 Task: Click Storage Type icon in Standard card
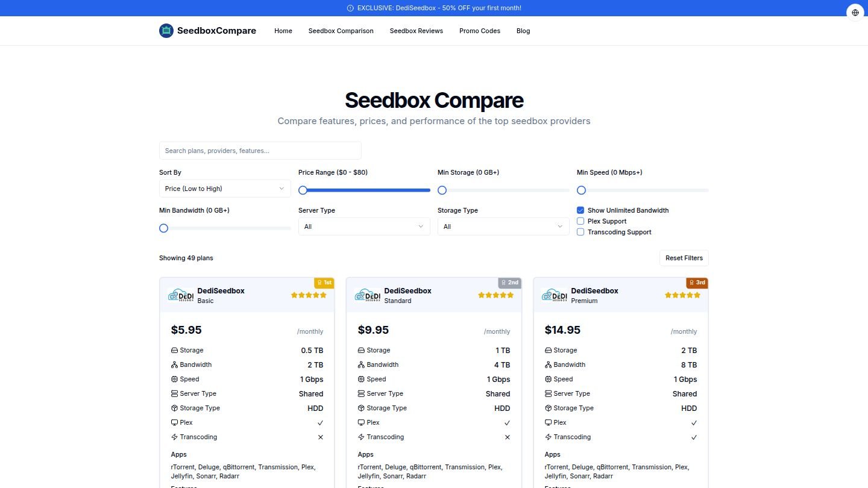pos(361,408)
